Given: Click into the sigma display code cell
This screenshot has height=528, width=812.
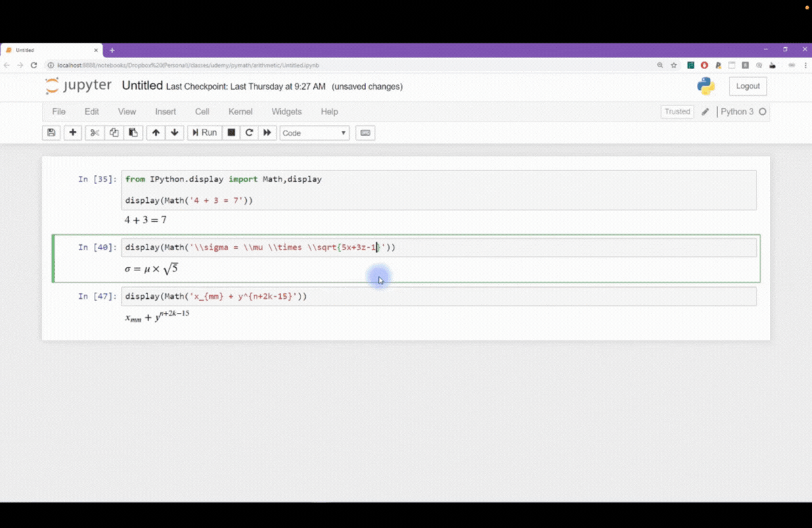Looking at the screenshot, I should (438, 247).
